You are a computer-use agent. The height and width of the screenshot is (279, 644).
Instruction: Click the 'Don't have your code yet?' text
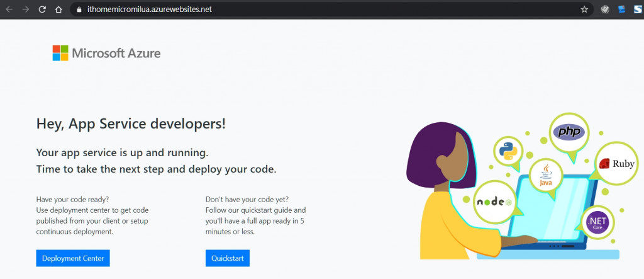247,200
